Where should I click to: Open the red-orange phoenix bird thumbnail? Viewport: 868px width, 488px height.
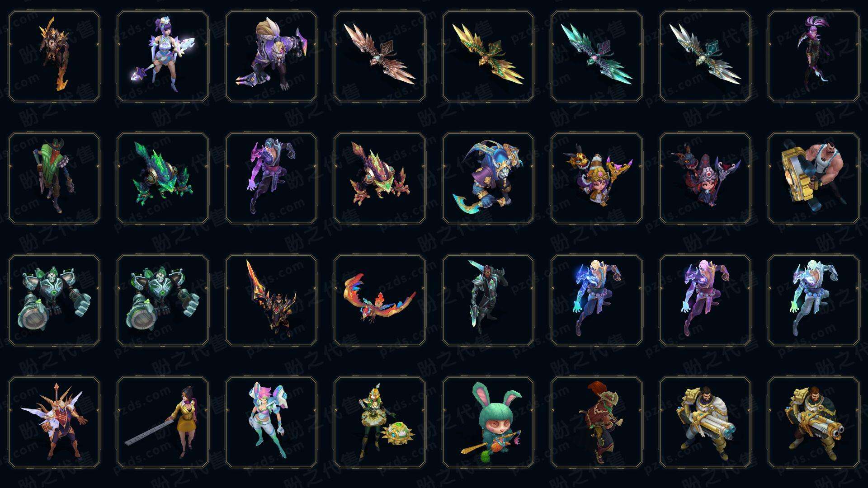click(x=380, y=300)
